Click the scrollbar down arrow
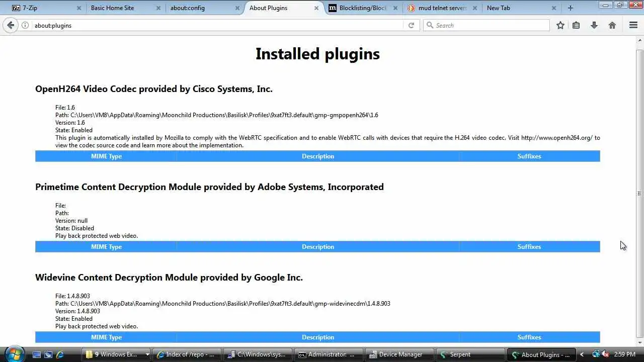The image size is (644, 362). tap(639, 343)
